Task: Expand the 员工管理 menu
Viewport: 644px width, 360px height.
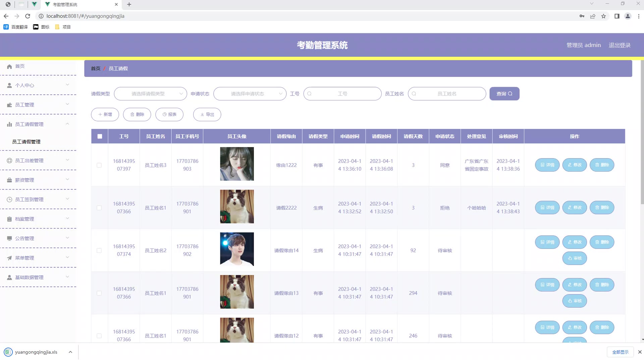Action: pyautogui.click(x=67, y=104)
